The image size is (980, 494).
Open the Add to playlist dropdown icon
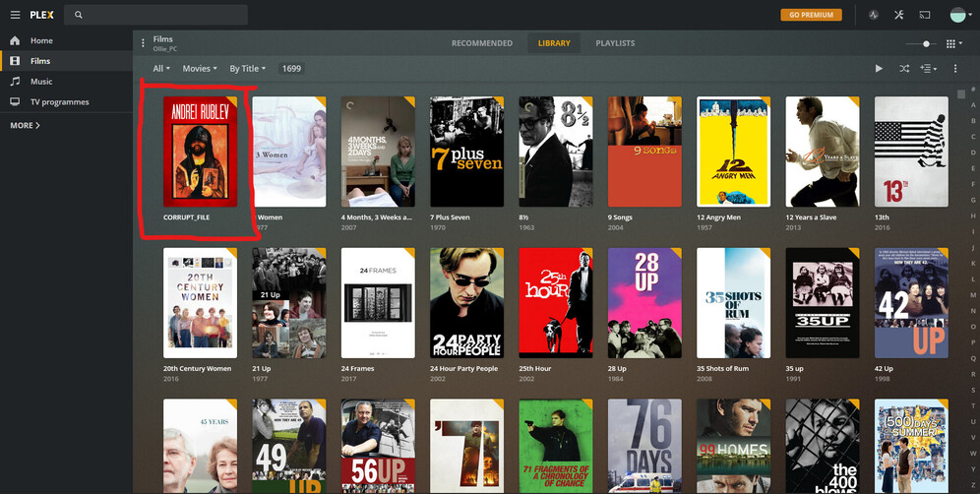(928, 69)
